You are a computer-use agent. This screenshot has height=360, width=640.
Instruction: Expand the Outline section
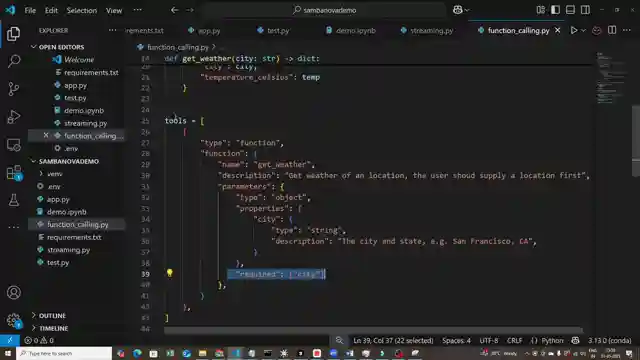(52, 316)
